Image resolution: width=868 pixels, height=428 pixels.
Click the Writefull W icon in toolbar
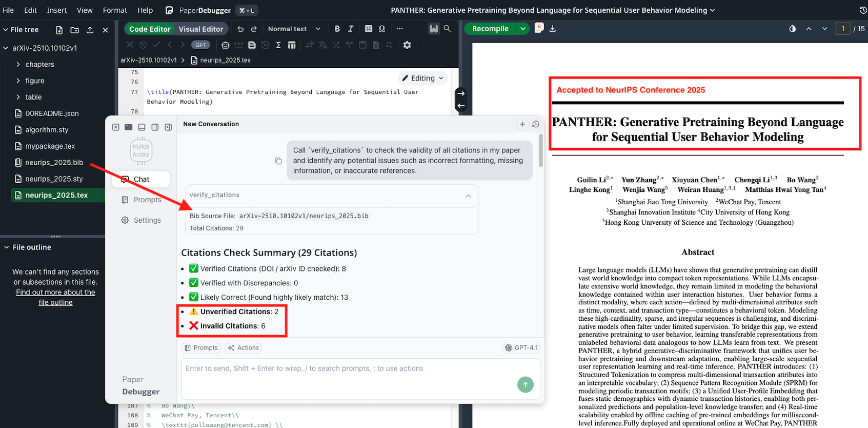[x=434, y=29]
